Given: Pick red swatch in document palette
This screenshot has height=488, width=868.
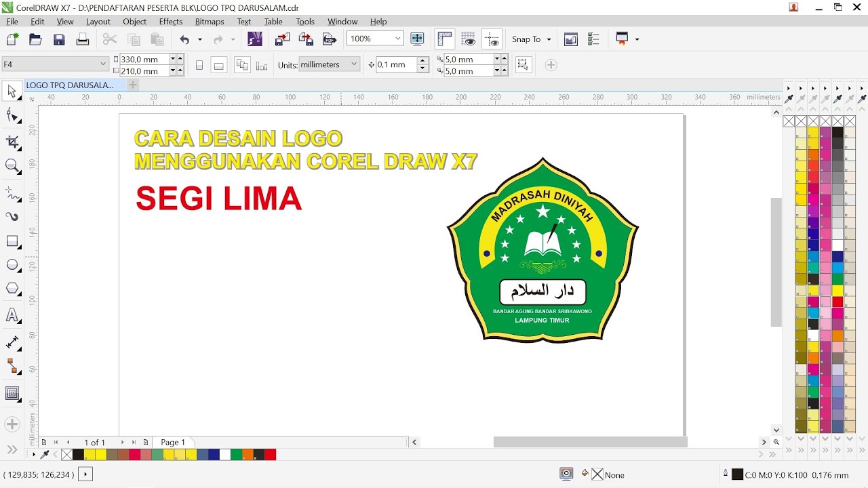Looking at the screenshot, I should (270, 455).
